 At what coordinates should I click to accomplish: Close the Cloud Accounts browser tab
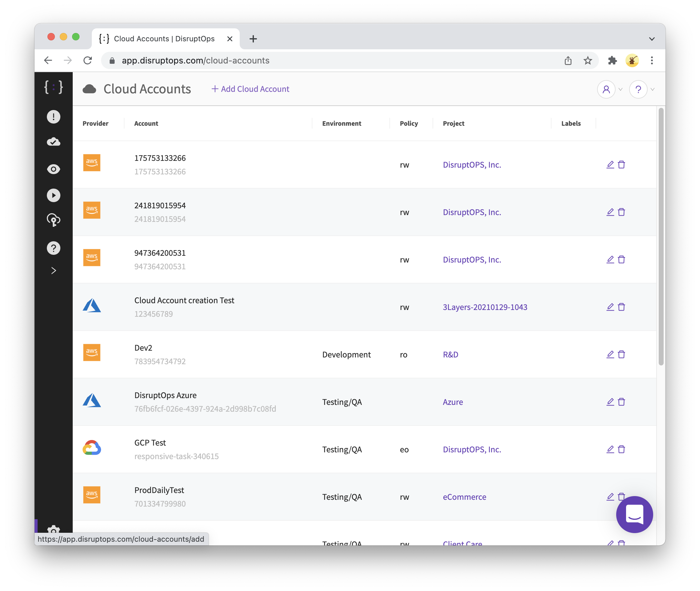pyautogui.click(x=230, y=39)
